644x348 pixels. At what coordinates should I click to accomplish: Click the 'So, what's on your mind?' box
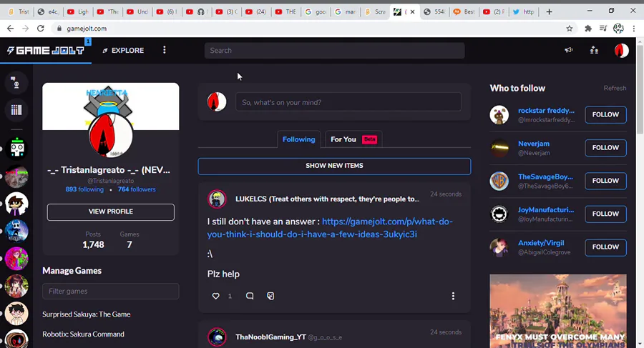click(x=348, y=101)
